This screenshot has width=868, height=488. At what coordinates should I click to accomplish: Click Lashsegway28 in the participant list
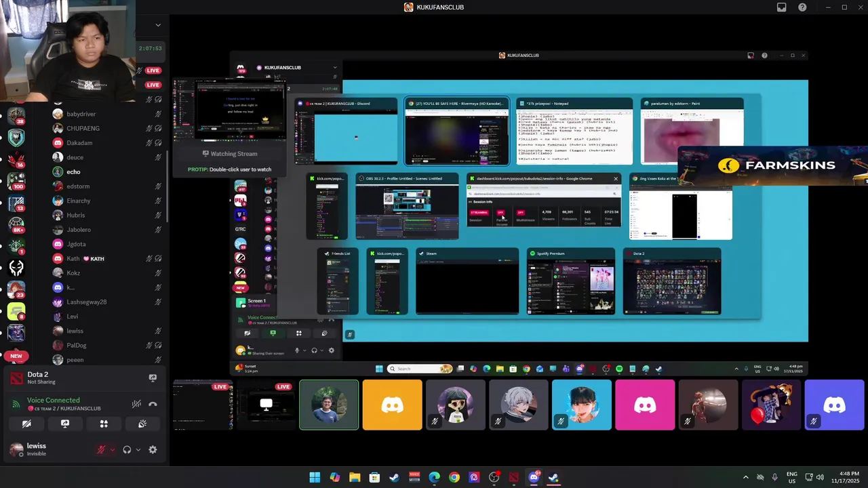coord(86,302)
